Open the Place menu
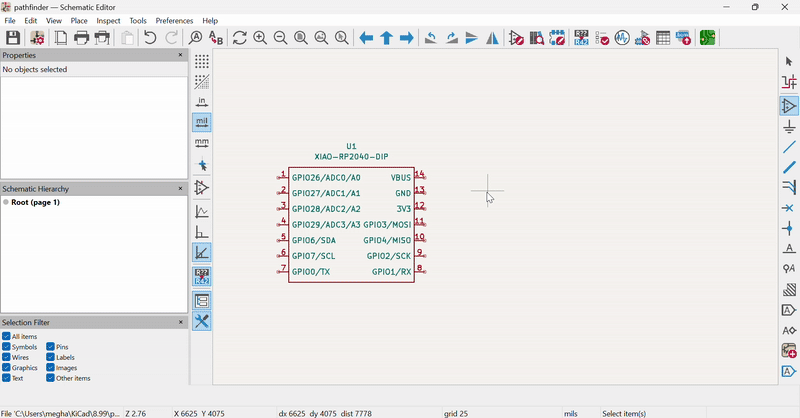 pyautogui.click(x=79, y=20)
